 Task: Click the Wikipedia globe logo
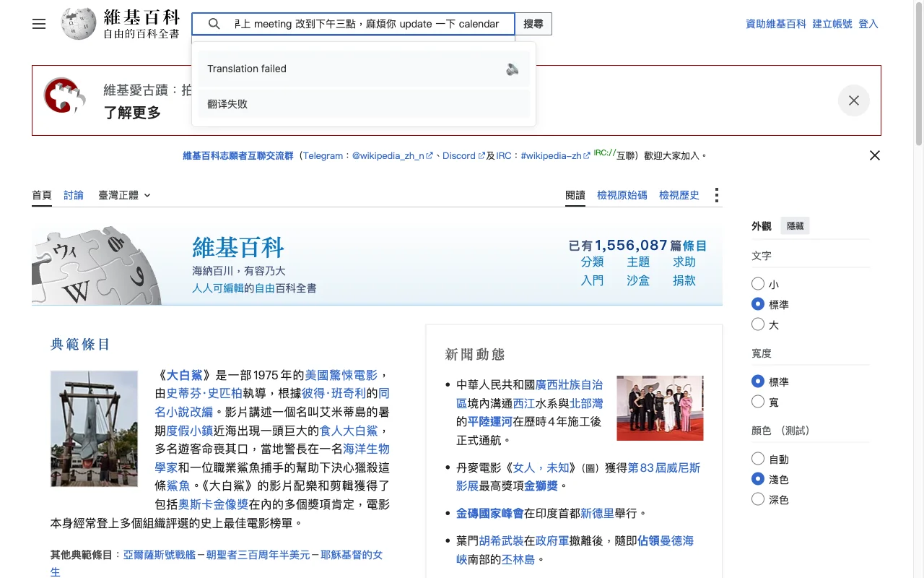pyautogui.click(x=79, y=24)
